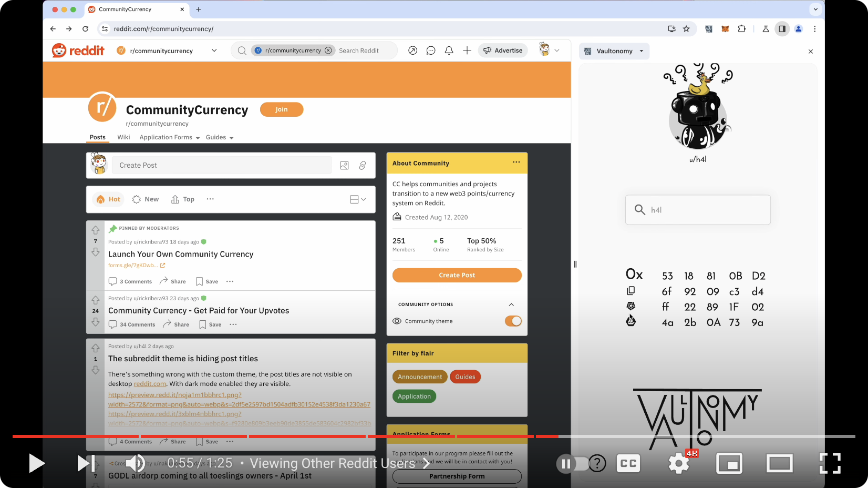Click the OpenSea sailboat icon in Vaultonomy panel

631,320
